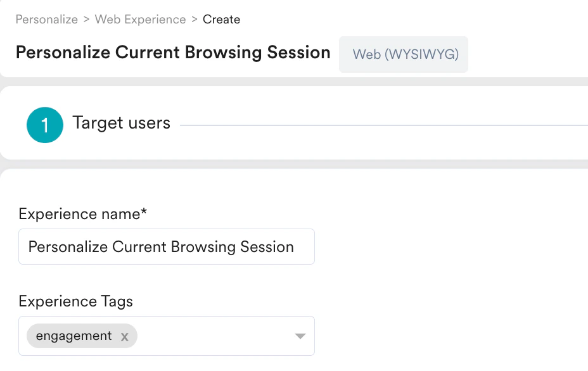Click the Personalize Current Browsing Session page title
This screenshot has height=371, width=588.
click(173, 53)
